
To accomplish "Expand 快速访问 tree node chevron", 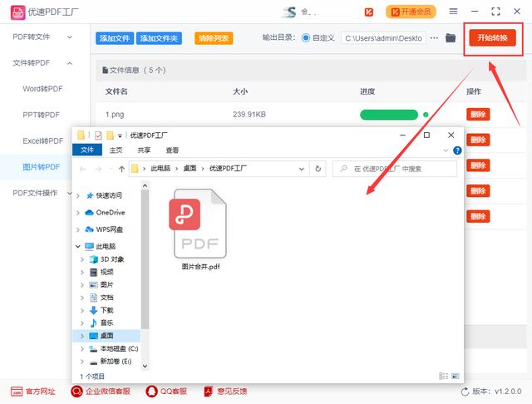I will pyautogui.click(x=77, y=195).
